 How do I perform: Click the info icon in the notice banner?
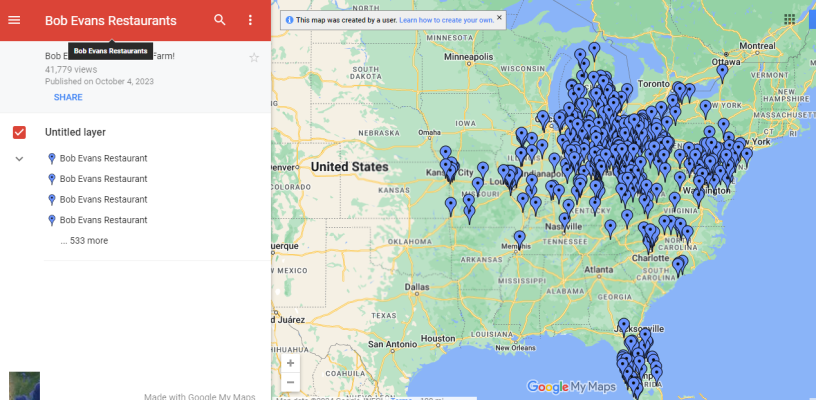click(289, 20)
